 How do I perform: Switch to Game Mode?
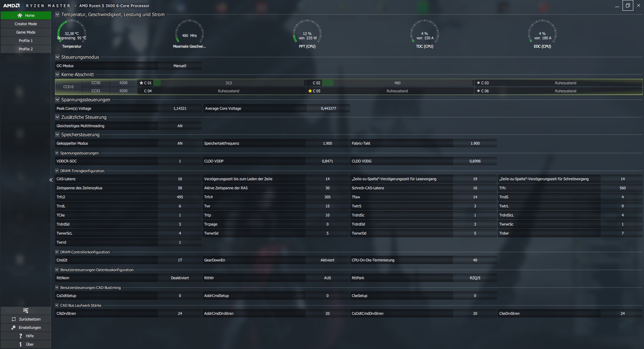tap(26, 32)
